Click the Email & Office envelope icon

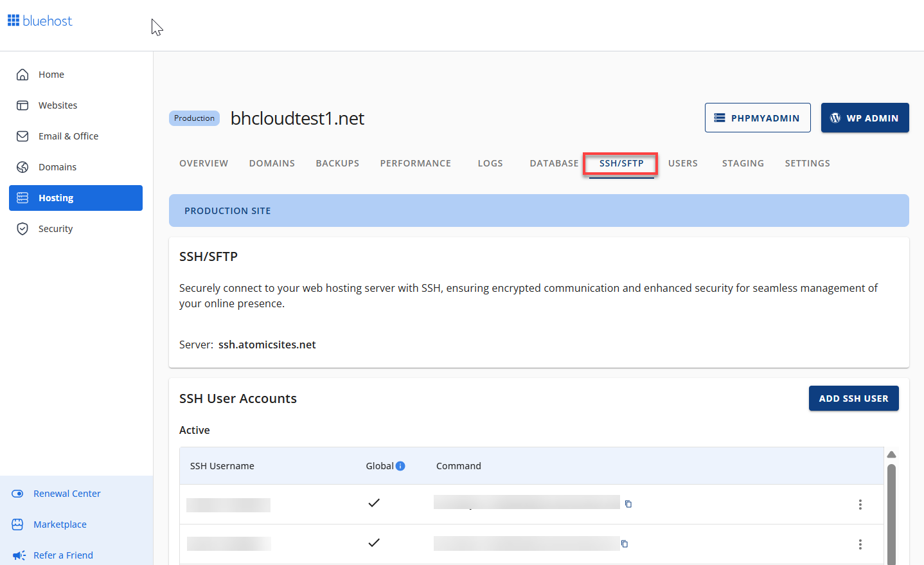tap(22, 136)
